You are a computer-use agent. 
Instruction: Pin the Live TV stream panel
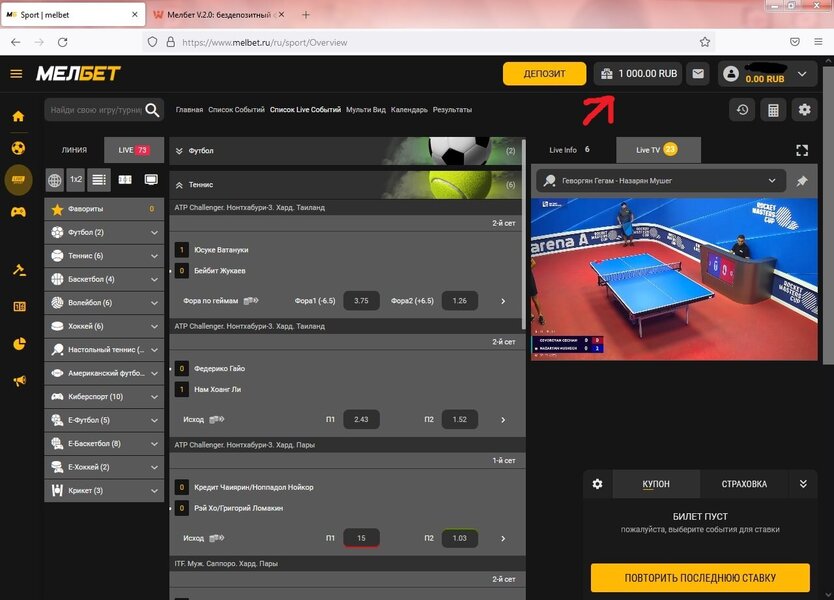click(802, 181)
